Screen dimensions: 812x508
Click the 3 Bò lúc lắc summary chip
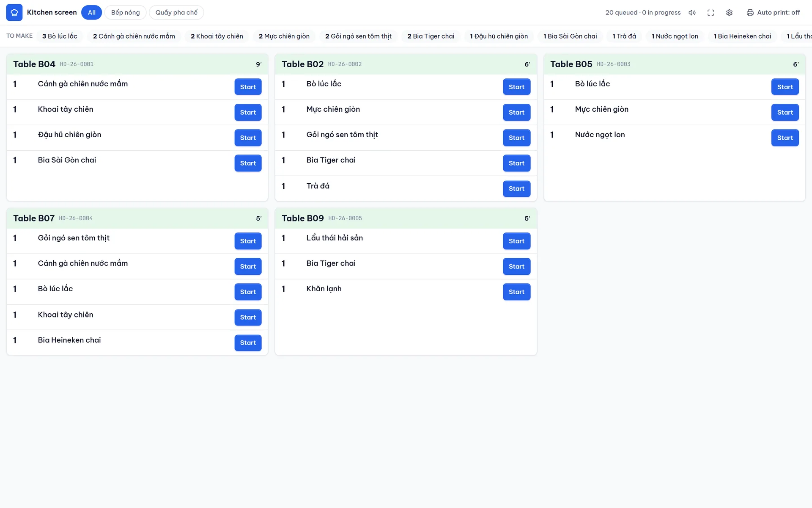pos(60,36)
